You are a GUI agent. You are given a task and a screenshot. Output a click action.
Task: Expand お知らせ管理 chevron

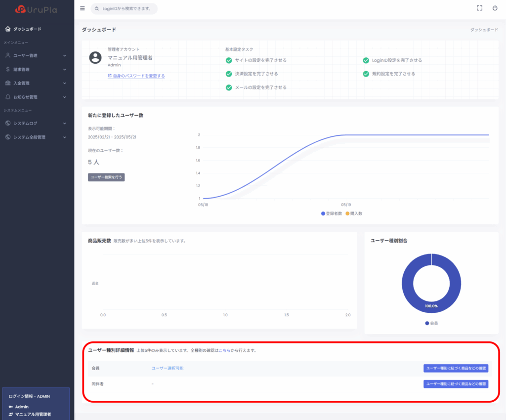pyautogui.click(x=65, y=97)
